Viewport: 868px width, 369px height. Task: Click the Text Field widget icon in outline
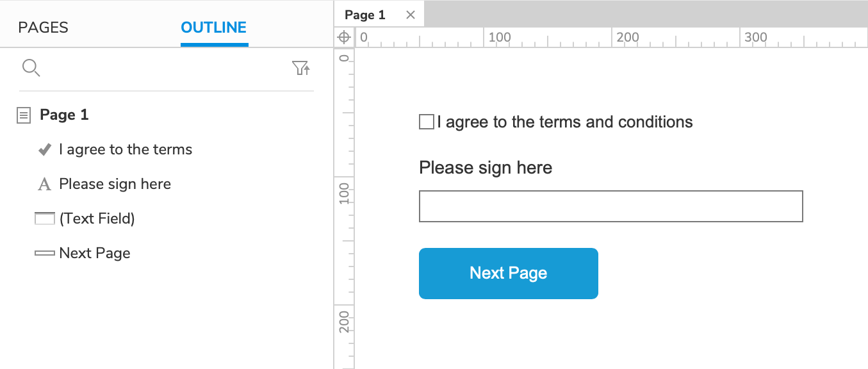pos(44,219)
